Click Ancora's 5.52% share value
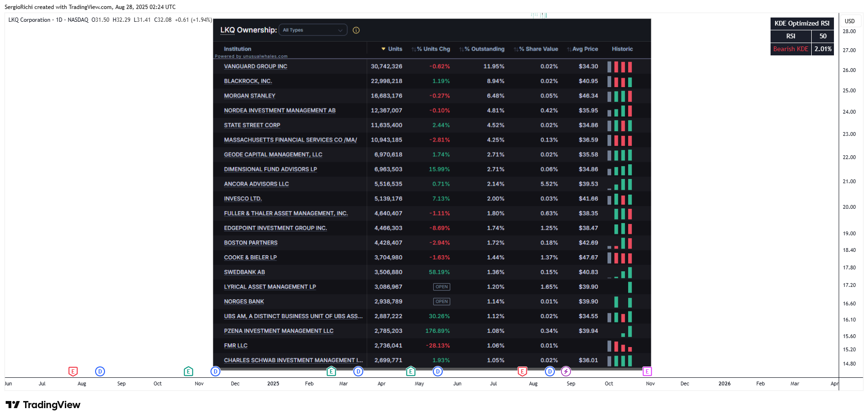Viewport: 868px width, 419px height. tap(549, 184)
